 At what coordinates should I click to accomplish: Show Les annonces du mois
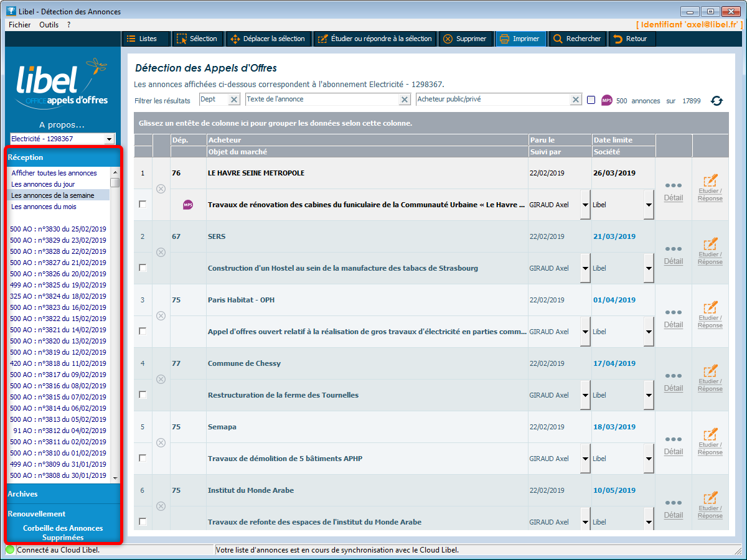44,207
